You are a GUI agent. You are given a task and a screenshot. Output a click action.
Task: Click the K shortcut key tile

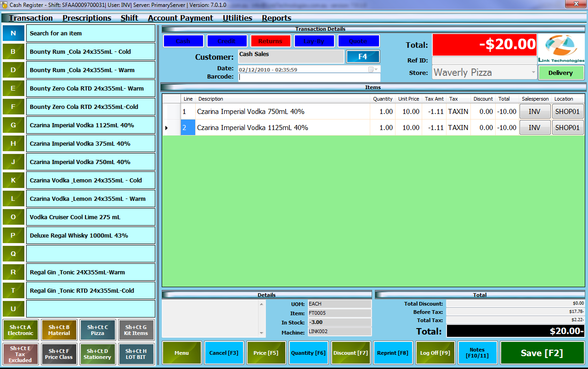[13, 180]
